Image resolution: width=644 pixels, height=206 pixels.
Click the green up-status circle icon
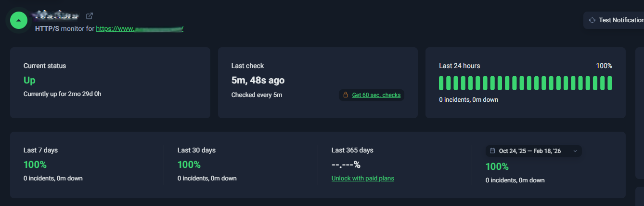18,20
